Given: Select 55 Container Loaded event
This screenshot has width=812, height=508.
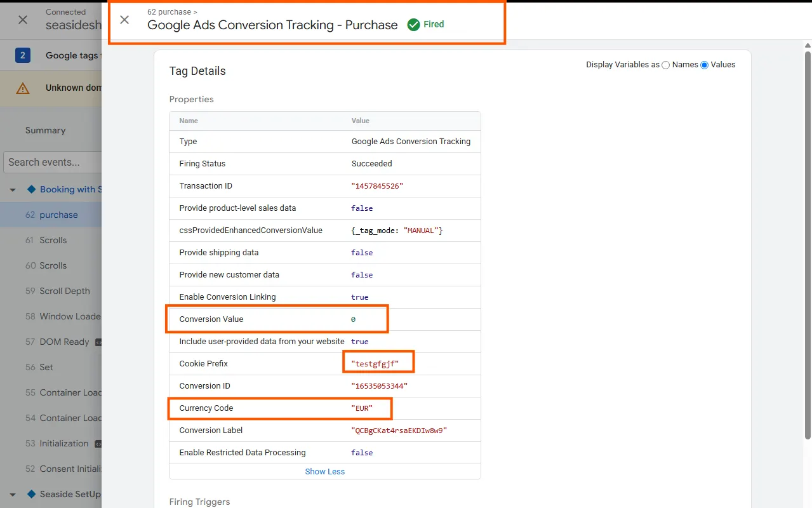Looking at the screenshot, I should pyautogui.click(x=51, y=392).
